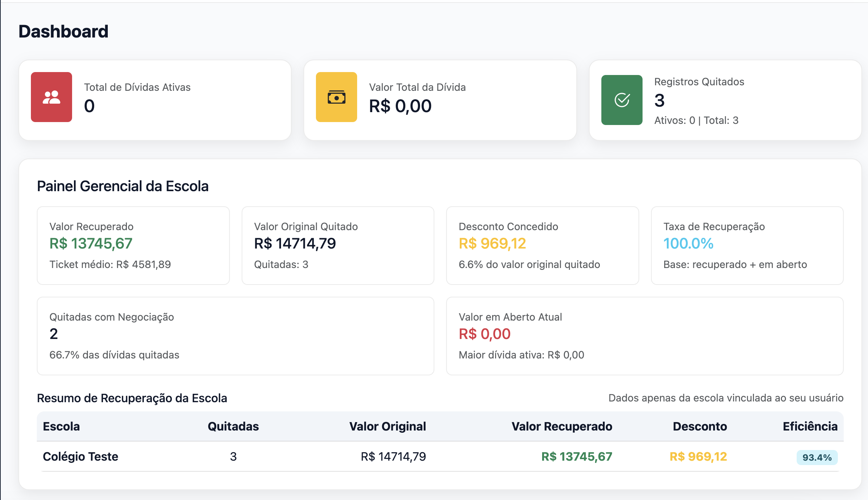The image size is (868, 500).
Task: Select the Colégio Teste table row
Action: (440, 457)
